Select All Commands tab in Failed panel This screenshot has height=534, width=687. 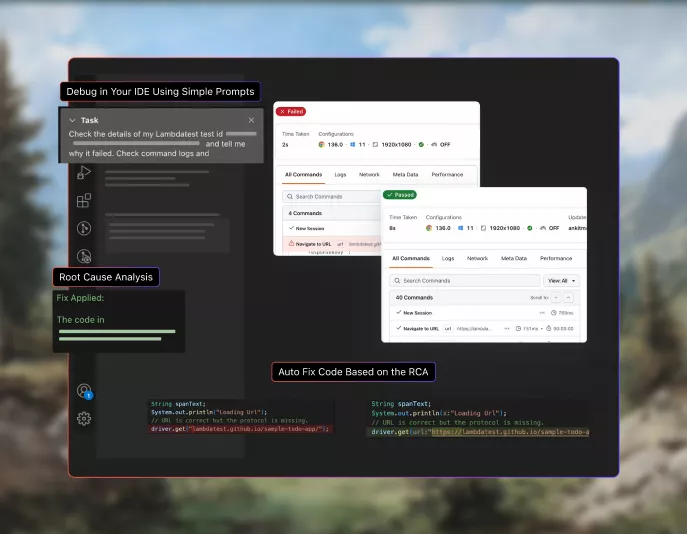(x=303, y=174)
